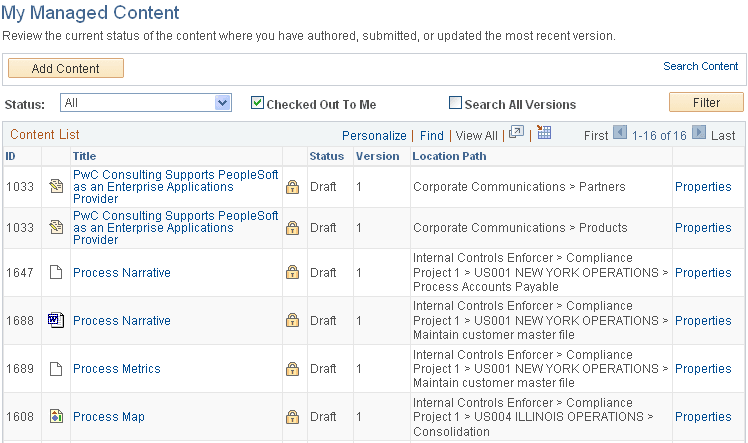Enable Search All Versions checkbox
Viewport: 748px width, 443px height.
(456, 103)
